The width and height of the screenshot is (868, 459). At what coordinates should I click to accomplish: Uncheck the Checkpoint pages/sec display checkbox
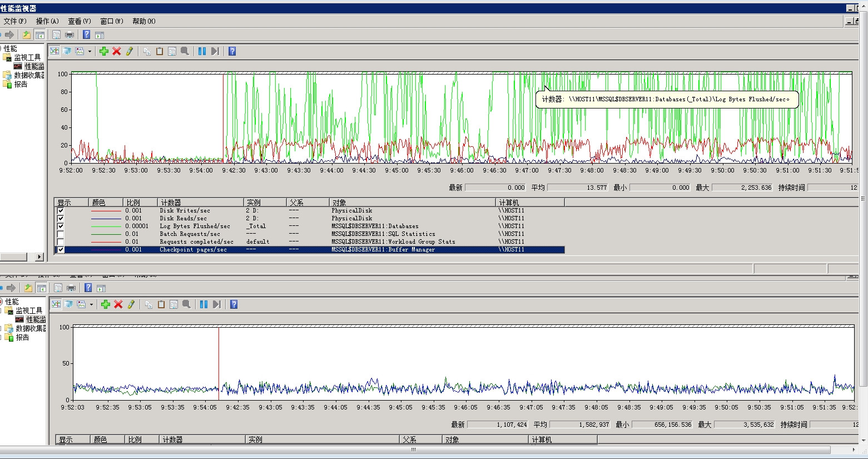click(61, 250)
